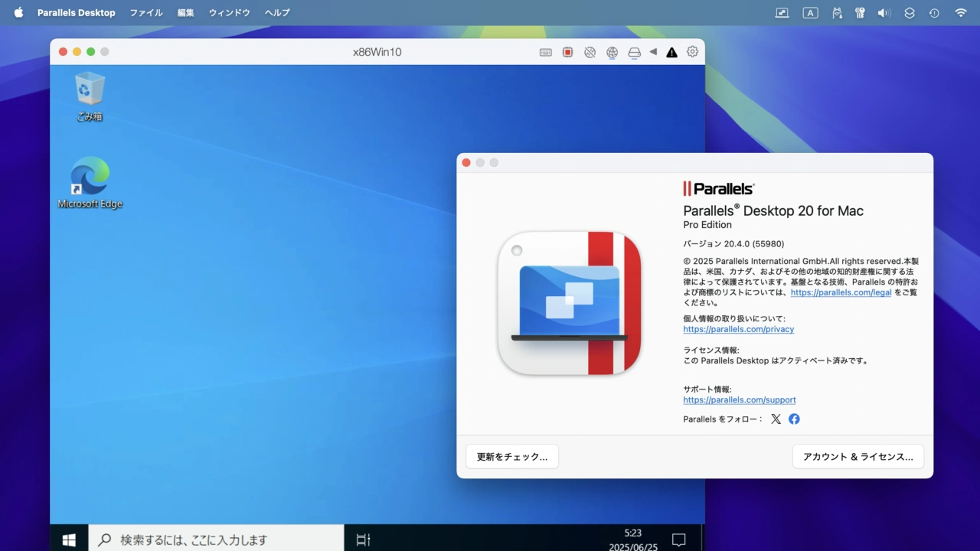Open VM configuration gear icon
This screenshot has height=551, width=980.
click(692, 52)
